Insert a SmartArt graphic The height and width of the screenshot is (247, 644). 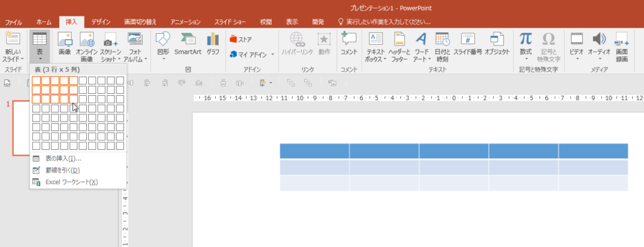[187, 43]
